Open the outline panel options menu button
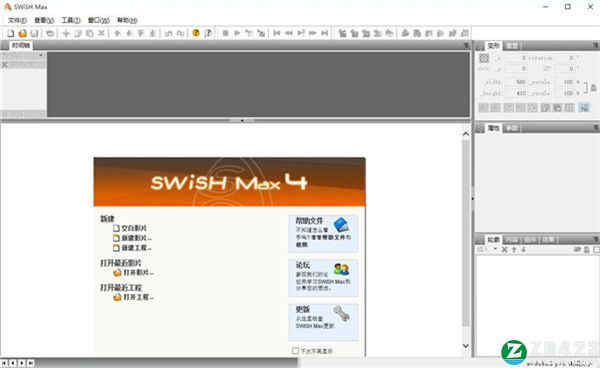The height and width of the screenshot is (368, 600). pyautogui.click(x=596, y=239)
